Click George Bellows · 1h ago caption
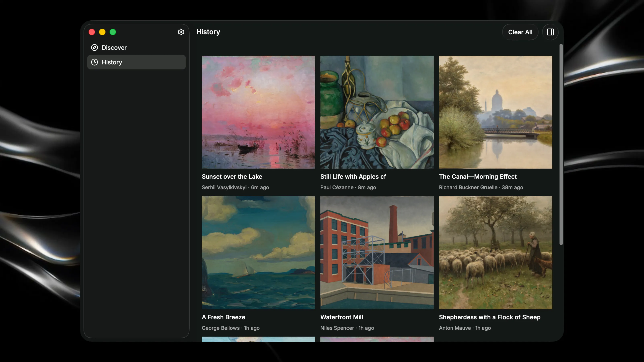 click(231, 328)
